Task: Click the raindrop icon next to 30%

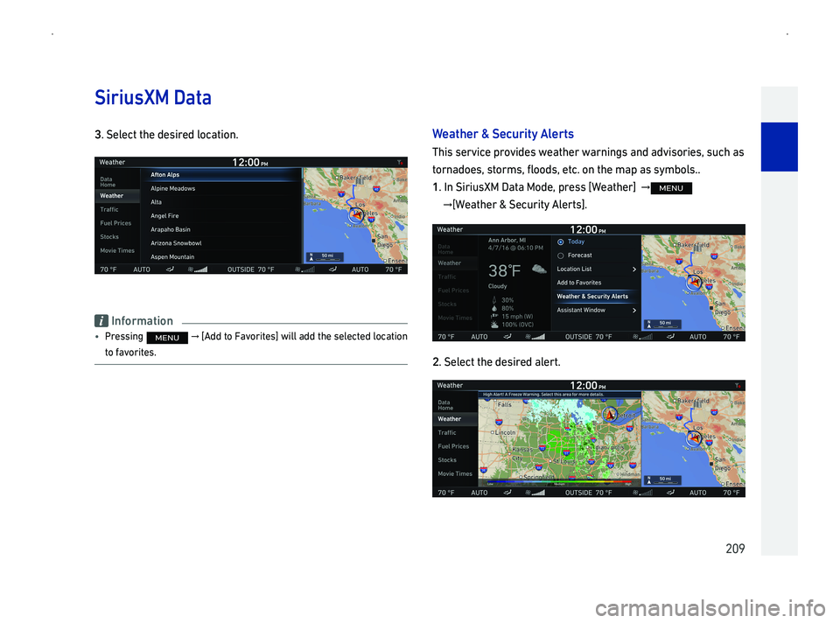Action: (494, 300)
